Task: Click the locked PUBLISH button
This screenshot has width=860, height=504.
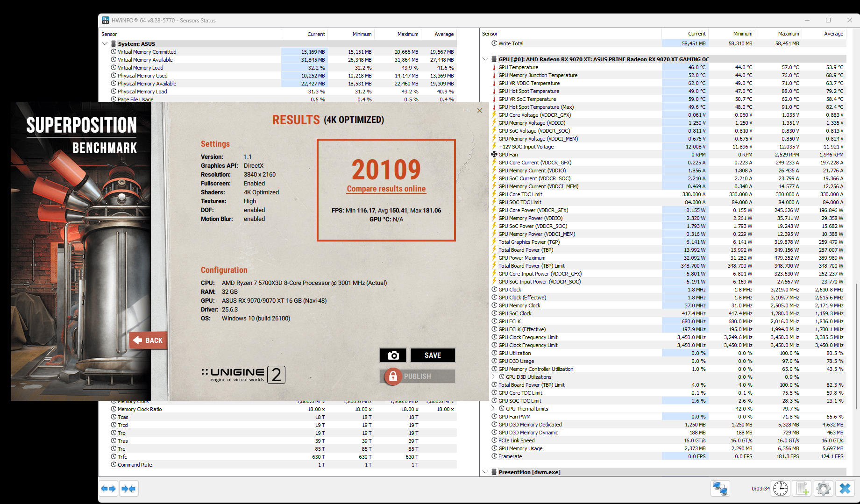Action: 418,376
